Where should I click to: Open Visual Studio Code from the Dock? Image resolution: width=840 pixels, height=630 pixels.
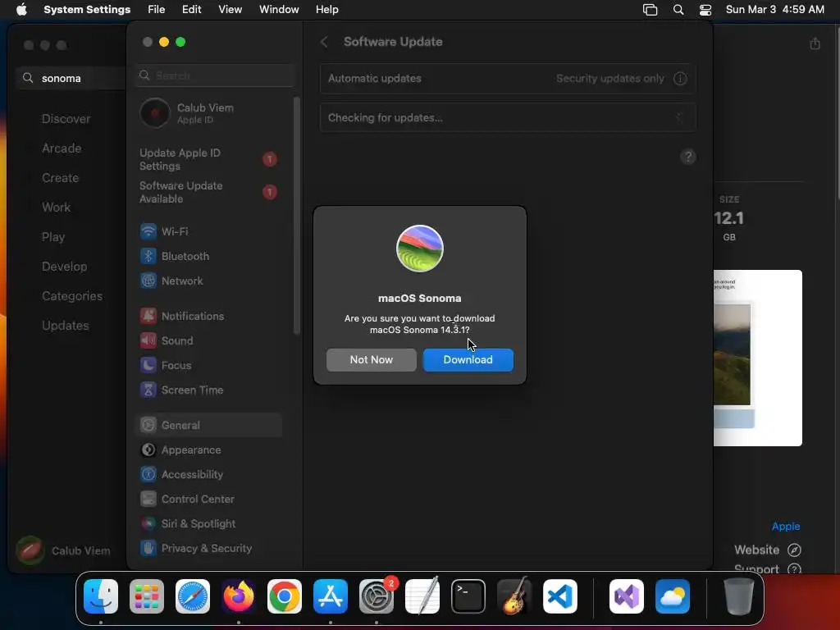[559, 596]
